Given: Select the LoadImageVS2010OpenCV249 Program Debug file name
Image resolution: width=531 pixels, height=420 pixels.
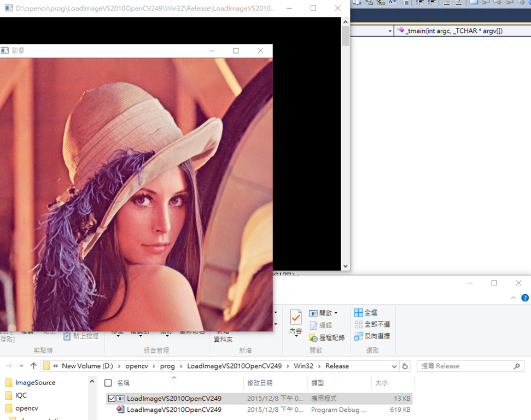Looking at the screenshot, I should (x=174, y=410).
